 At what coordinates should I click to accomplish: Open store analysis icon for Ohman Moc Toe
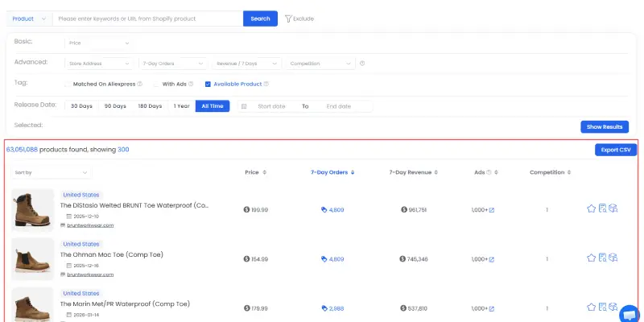pyautogui.click(x=602, y=258)
